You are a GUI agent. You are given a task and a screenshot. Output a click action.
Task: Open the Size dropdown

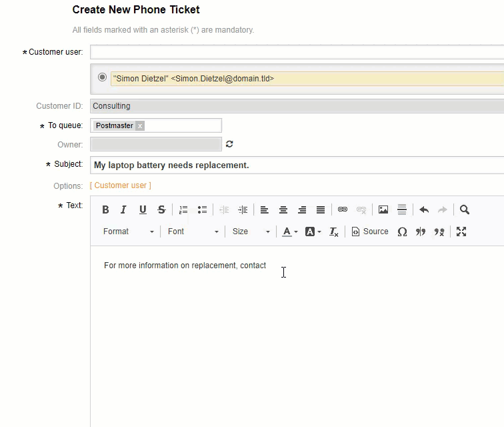point(251,232)
